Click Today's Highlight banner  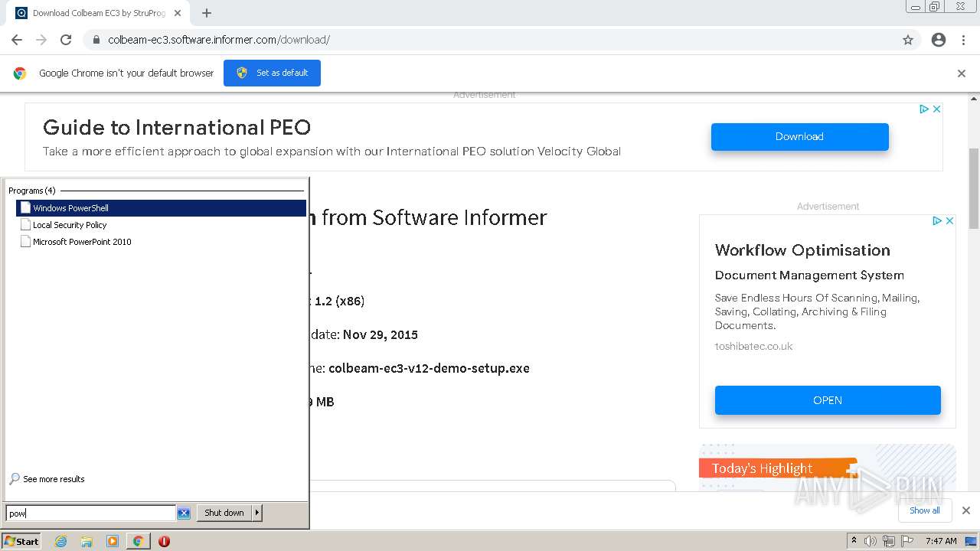(x=778, y=468)
